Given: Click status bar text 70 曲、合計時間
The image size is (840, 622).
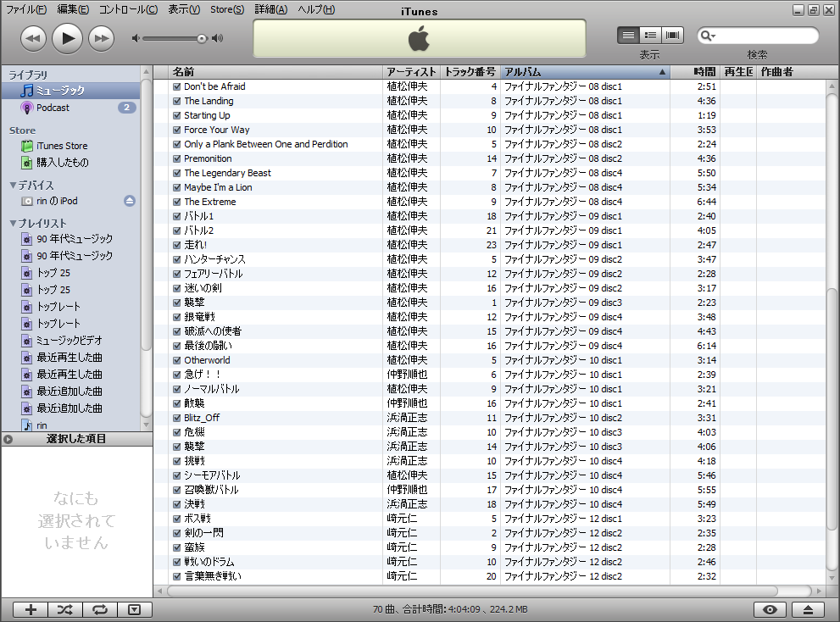Looking at the screenshot, I should coord(450,609).
